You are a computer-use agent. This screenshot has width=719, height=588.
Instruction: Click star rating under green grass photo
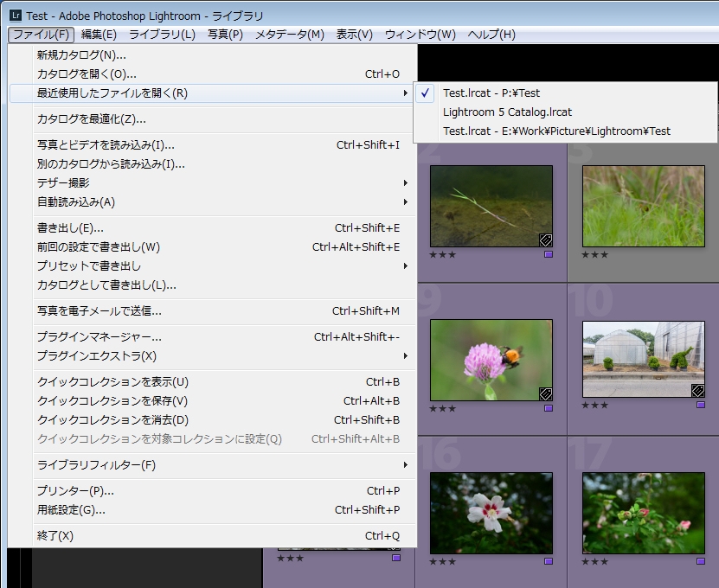[595, 254]
